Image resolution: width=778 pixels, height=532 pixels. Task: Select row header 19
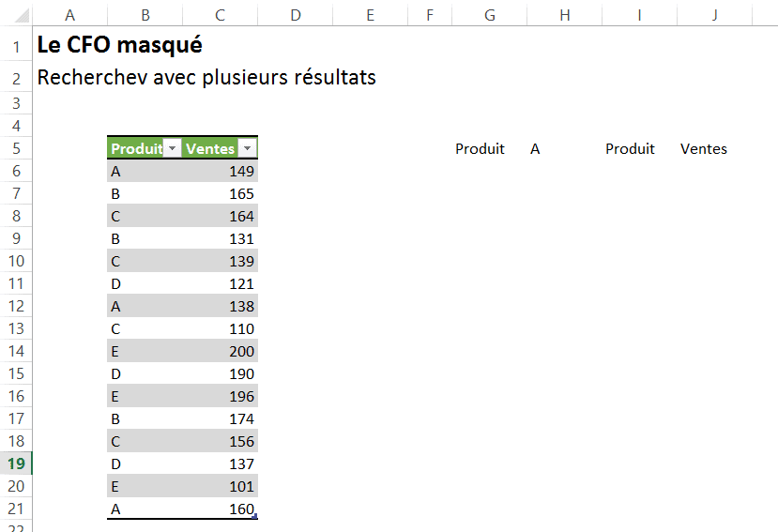point(17,464)
